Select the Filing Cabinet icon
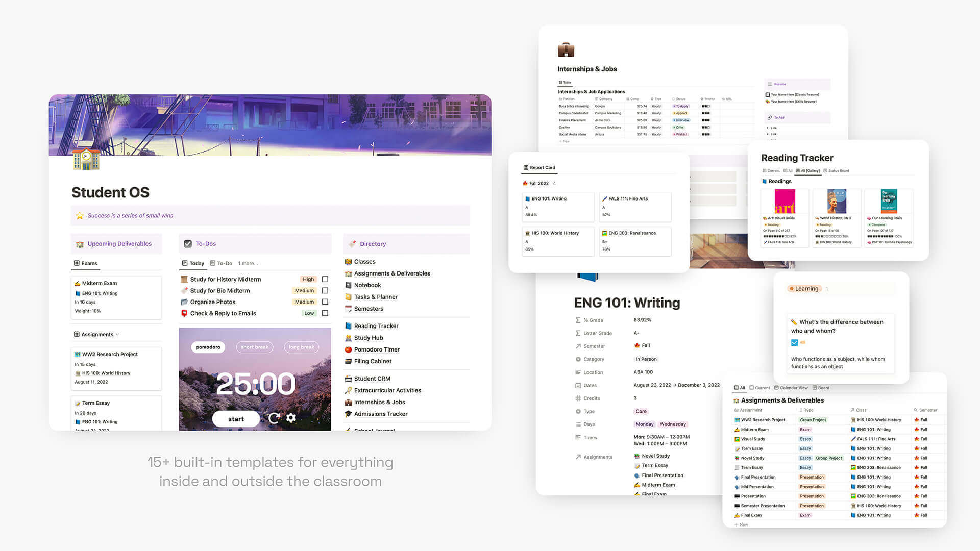The height and width of the screenshot is (551, 980). (349, 361)
